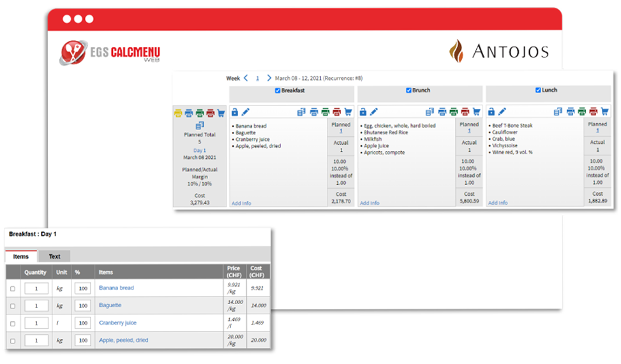Select the Items tab
The image size is (621, 364).
[21, 256]
